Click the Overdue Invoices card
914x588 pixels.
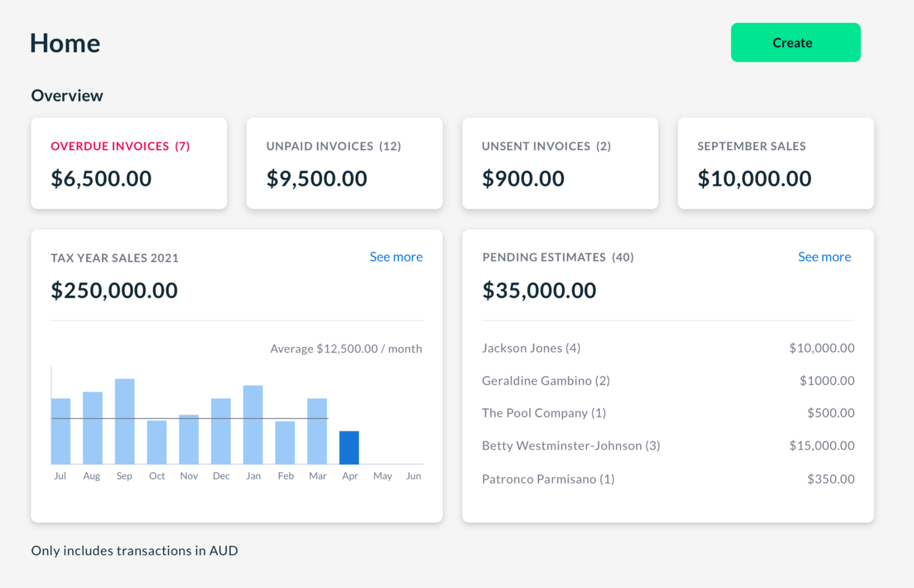(128, 163)
